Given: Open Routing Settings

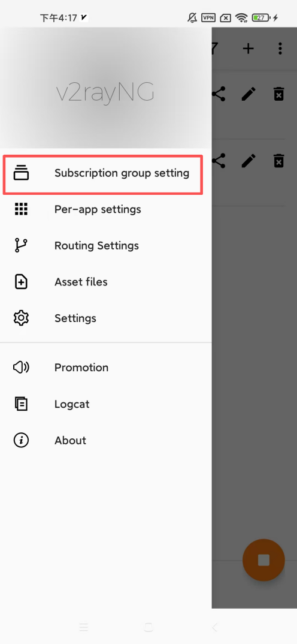Looking at the screenshot, I should pyautogui.click(x=106, y=246).
